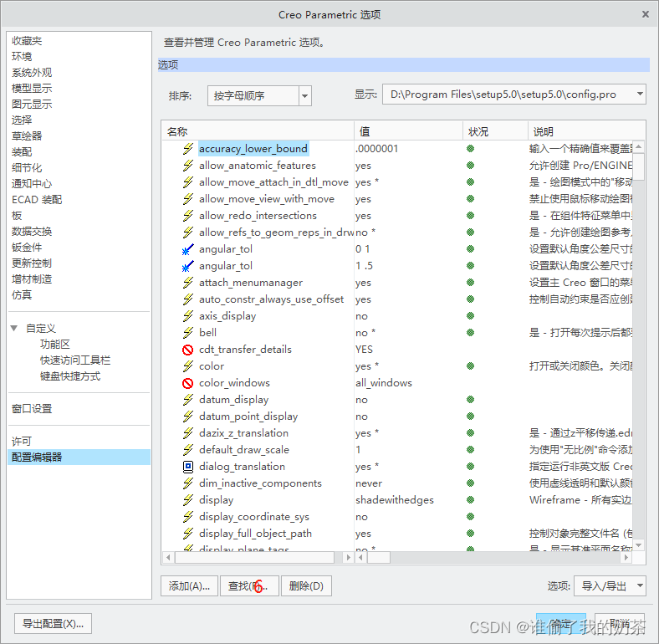Viewport: 659px width, 644px height.
Task: Click the 查找 search button
Action: tap(249, 586)
